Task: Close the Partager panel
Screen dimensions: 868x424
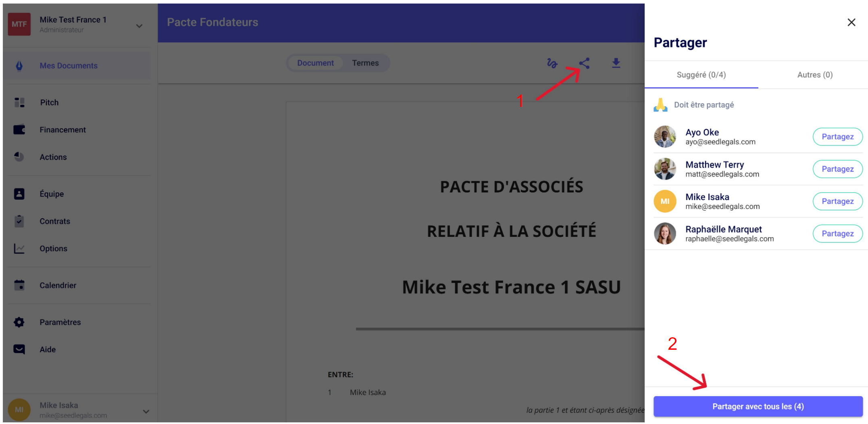Action: click(x=851, y=23)
